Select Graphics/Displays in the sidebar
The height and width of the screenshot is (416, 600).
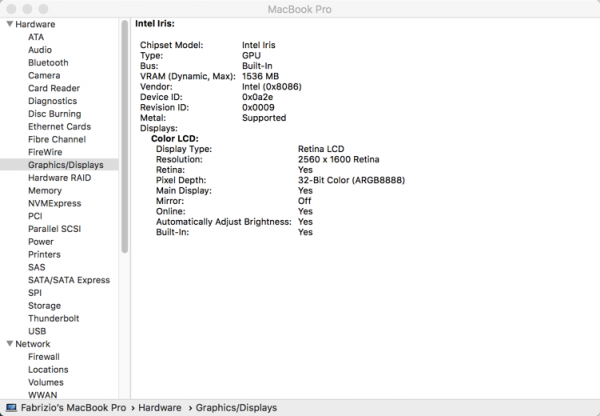pos(59,165)
